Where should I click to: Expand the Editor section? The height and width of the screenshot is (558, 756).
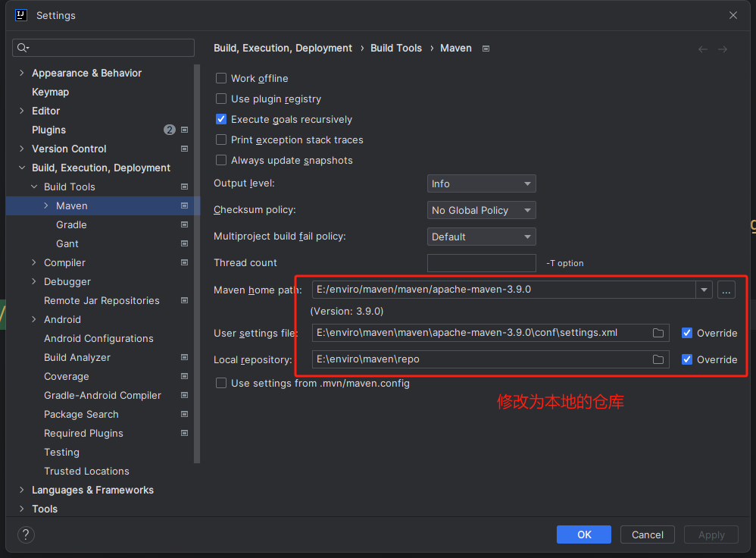pos(22,111)
